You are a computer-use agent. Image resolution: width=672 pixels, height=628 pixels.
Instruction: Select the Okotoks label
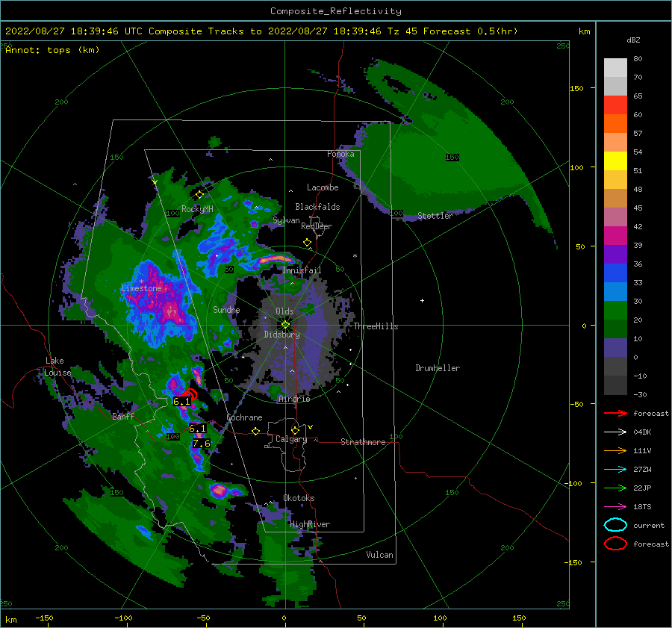coord(299,498)
